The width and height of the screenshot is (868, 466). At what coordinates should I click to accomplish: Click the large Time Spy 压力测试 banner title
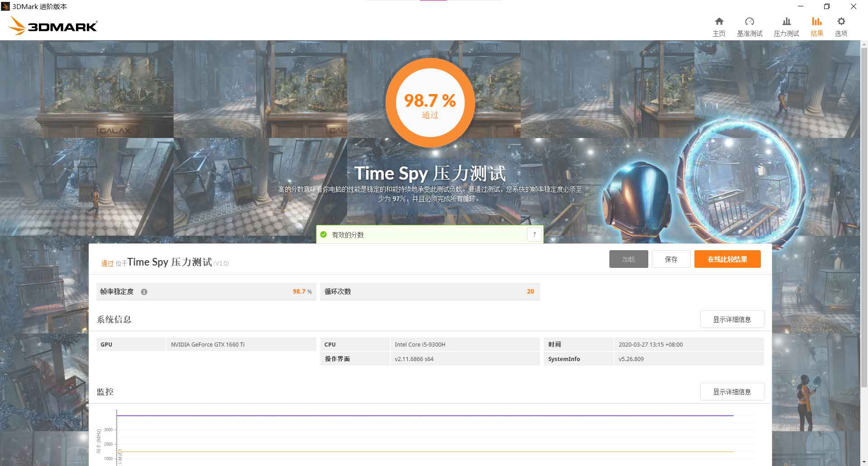(430, 173)
